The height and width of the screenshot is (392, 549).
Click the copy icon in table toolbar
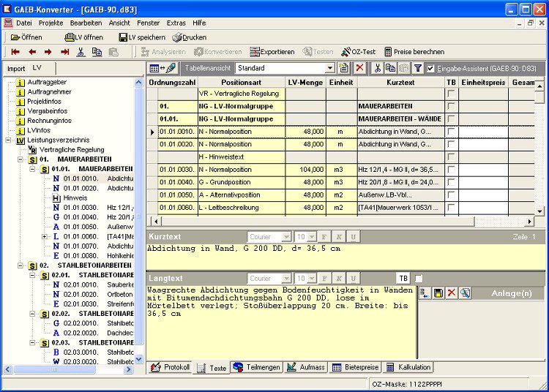[x=390, y=68]
